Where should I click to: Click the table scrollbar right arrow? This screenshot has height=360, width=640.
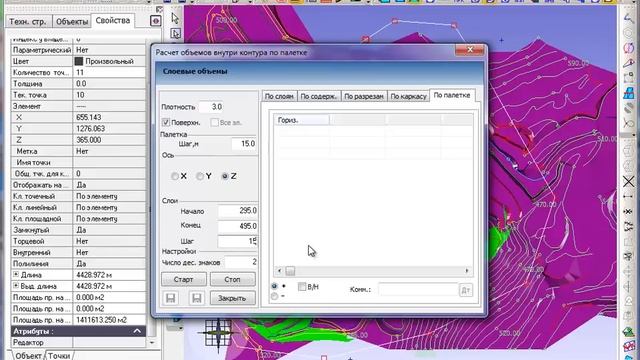(x=467, y=271)
